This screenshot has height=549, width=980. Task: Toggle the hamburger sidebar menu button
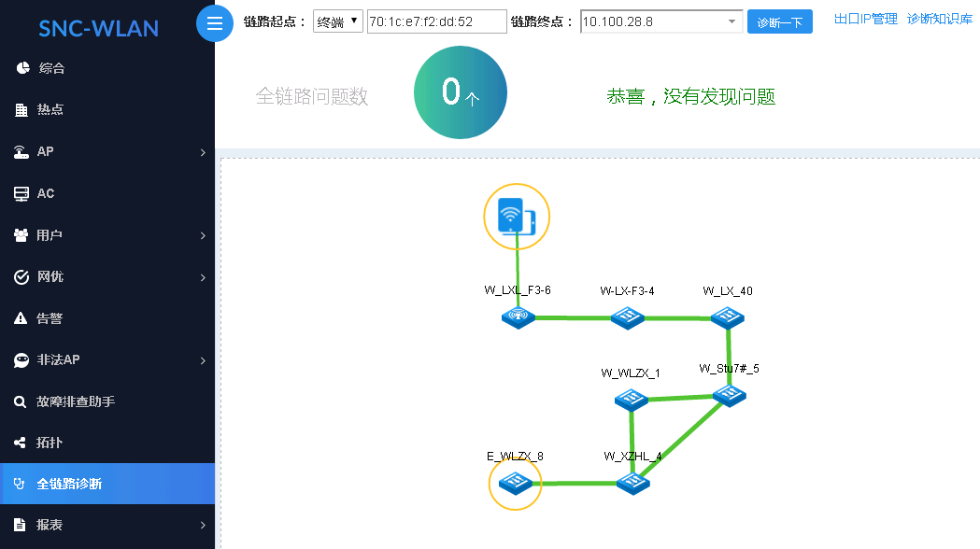coord(214,23)
